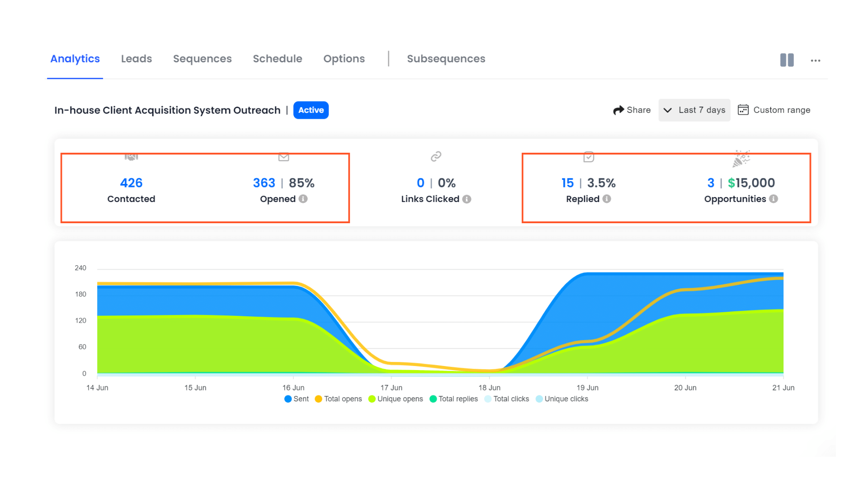The image size is (868, 488).
Task: Click the $15,000 opportunities value
Action: click(751, 183)
